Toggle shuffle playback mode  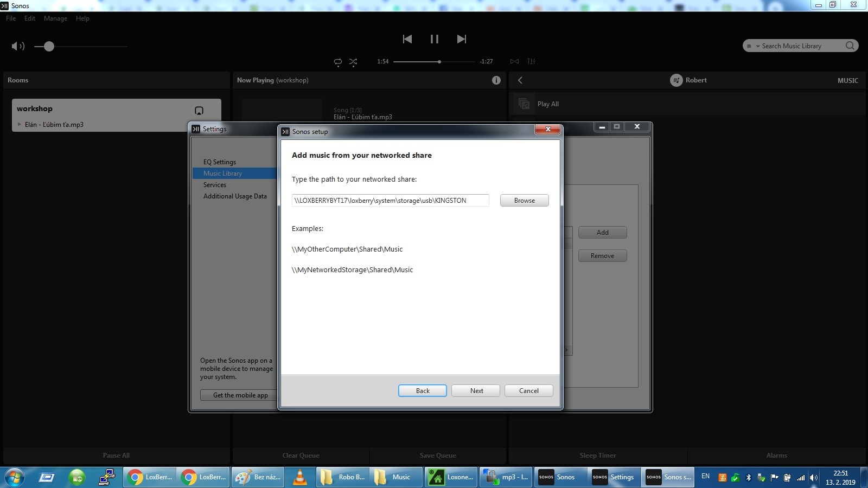tap(353, 62)
